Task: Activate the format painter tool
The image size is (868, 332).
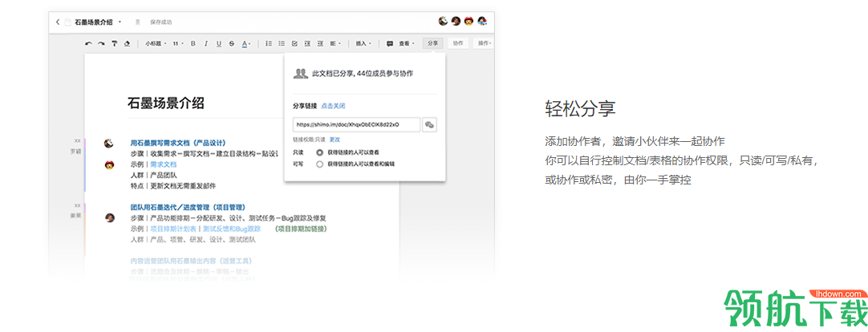Action: point(115,43)
